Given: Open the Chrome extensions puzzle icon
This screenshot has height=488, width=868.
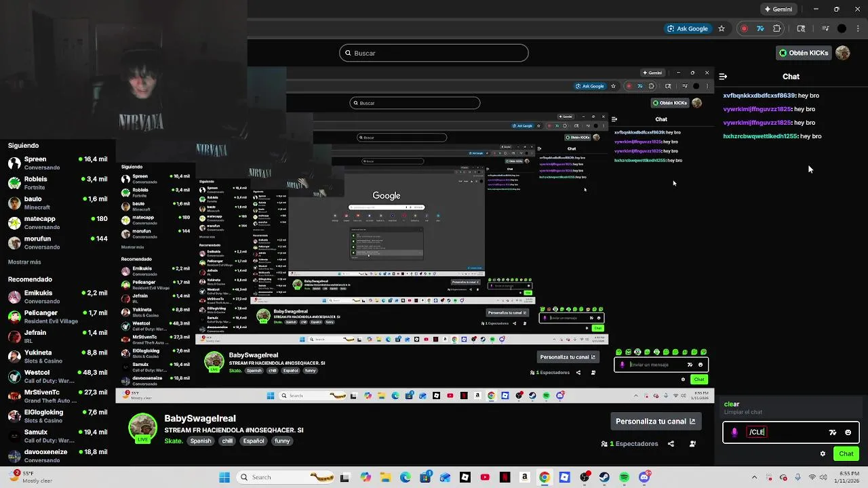Looking at the screenshot, I should (777, 28).
